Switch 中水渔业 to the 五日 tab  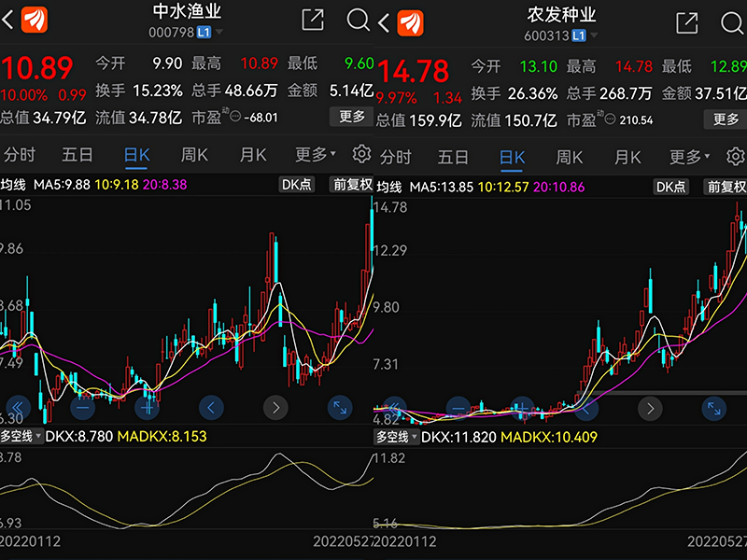point(78,155)
